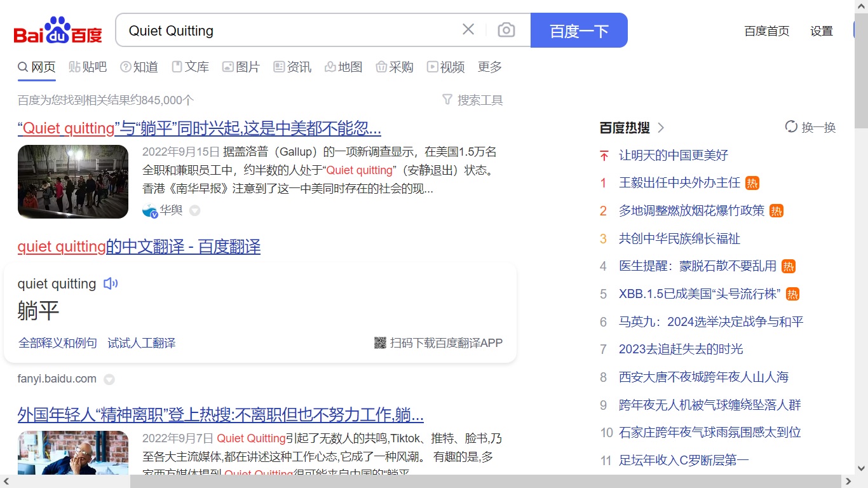Click the scroll-left arrow on horizontal scrollbar
Image resolution: width=868 pixels, height=488 pixels.
tap(6, 482)
